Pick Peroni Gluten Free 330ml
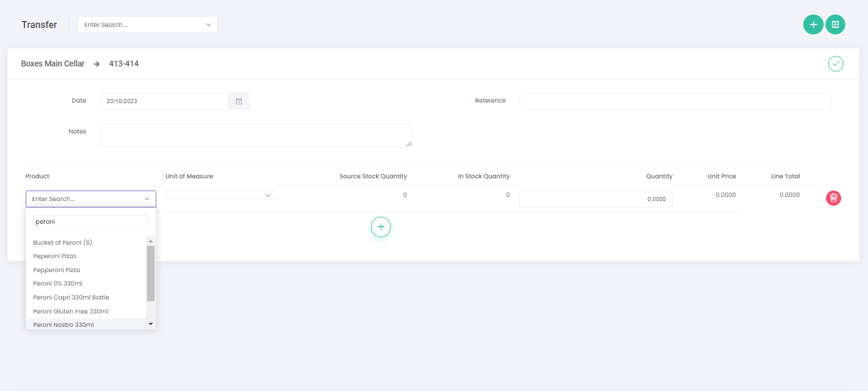 (x=71, y=311)
